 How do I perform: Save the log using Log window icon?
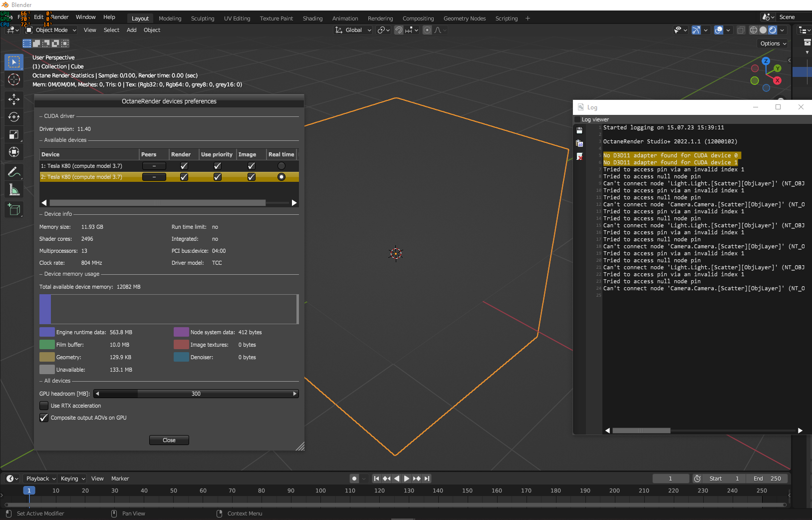tap(579, 130)
